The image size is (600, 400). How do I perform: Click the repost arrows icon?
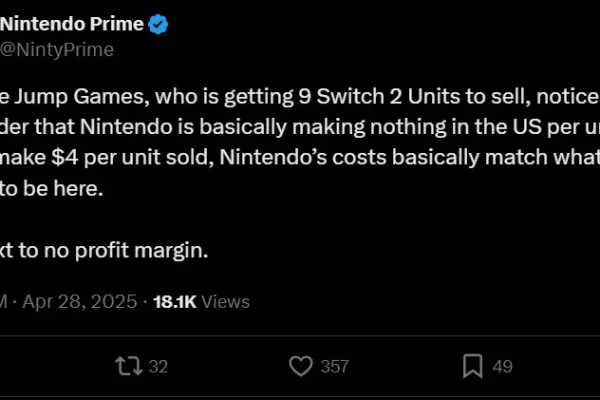tap(129, 366)
